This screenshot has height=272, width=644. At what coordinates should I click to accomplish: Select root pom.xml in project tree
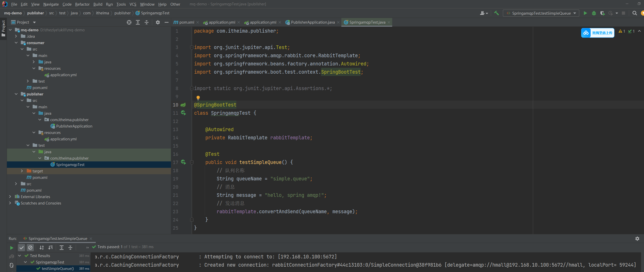tap(34, 190)
